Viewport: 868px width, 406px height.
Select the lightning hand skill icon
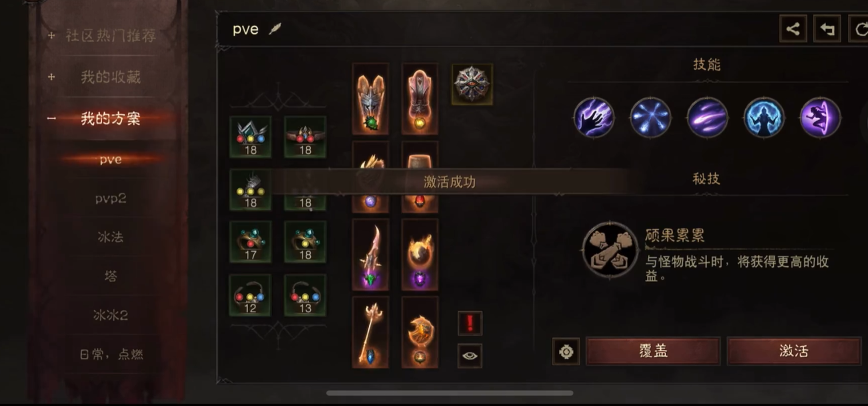point(594,117)
